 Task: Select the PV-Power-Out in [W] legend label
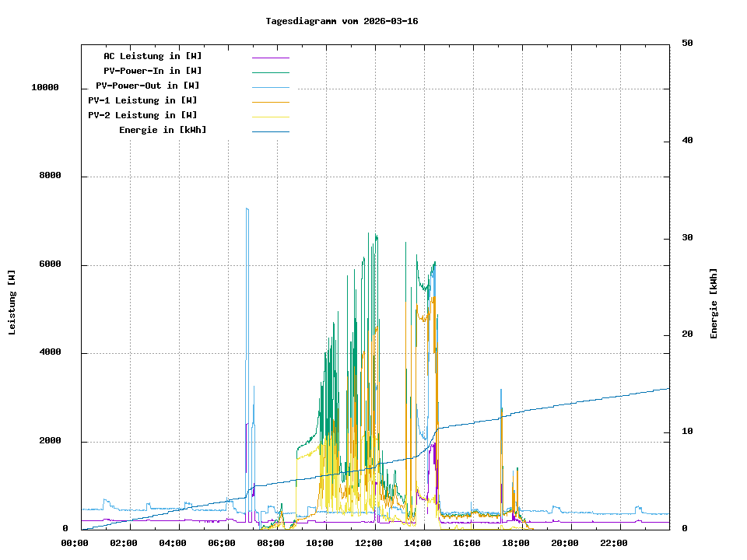coord(149,86)
